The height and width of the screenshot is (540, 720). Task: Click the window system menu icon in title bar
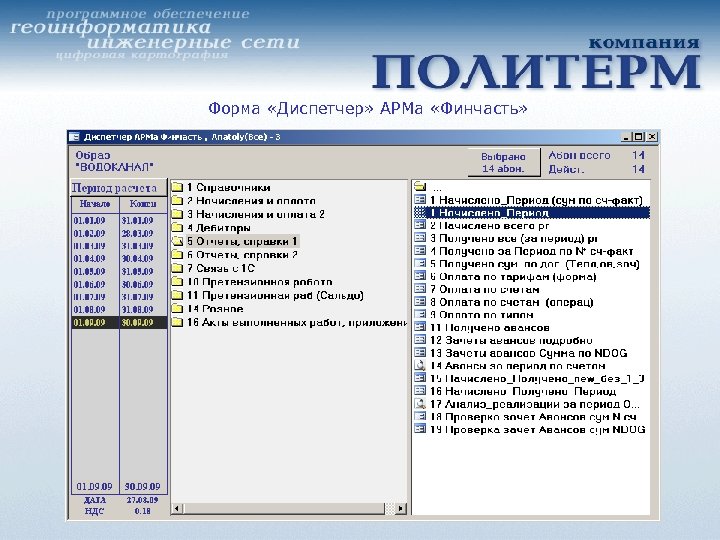tap(74, 137)
